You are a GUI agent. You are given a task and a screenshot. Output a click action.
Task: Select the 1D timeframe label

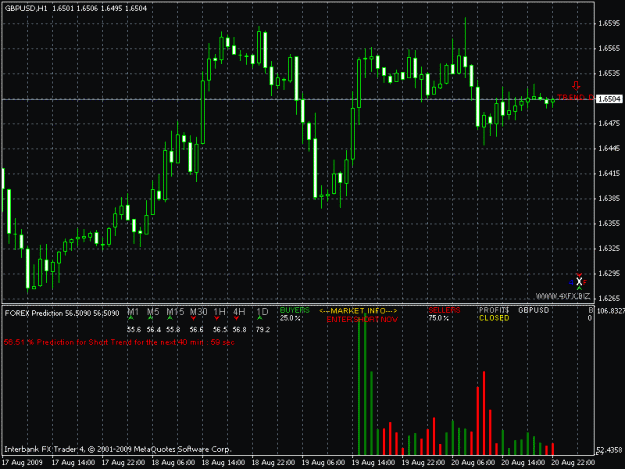point(262,312)
